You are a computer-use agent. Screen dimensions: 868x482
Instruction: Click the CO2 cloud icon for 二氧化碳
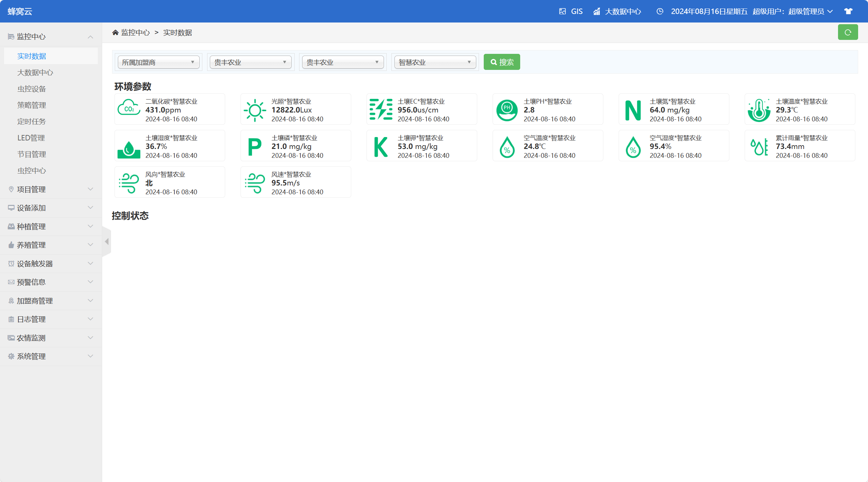[129, 108]
